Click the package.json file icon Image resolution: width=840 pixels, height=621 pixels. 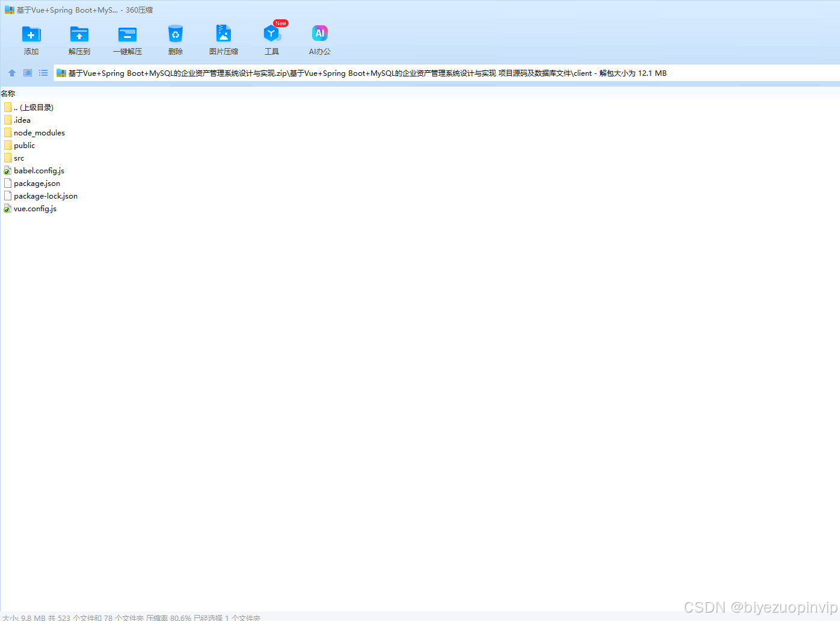coord(8,184)
